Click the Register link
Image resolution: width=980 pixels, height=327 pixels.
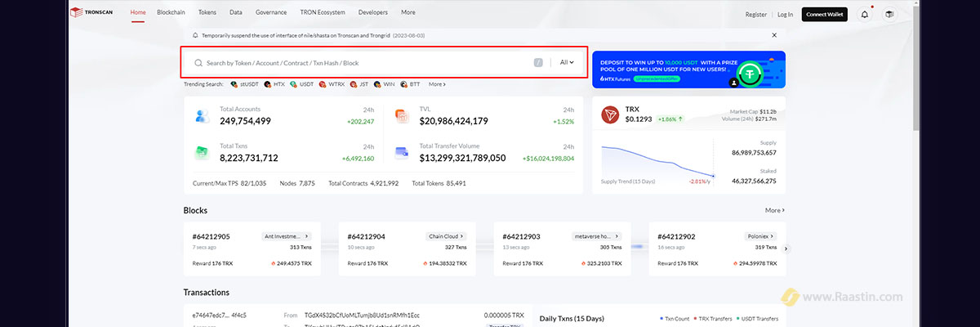[756, 15]
